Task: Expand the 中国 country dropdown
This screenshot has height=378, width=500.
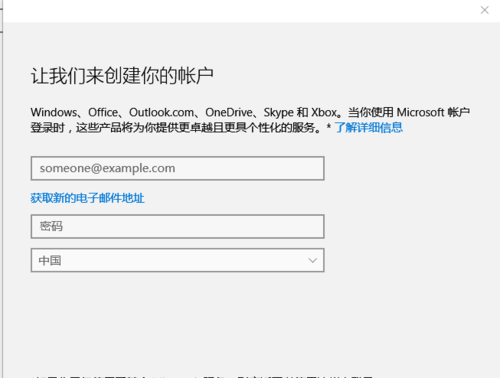Action: 177,260
